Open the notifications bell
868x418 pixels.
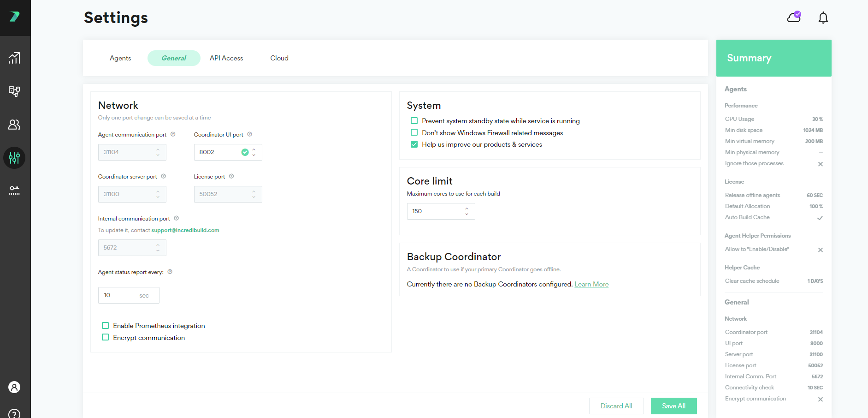point(823,18)
